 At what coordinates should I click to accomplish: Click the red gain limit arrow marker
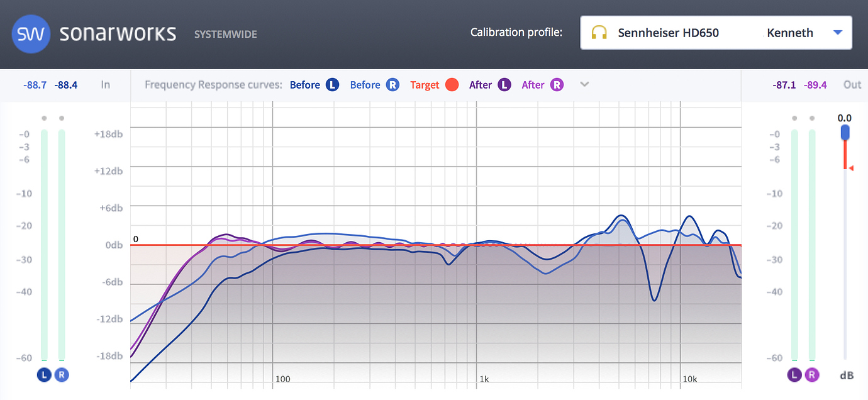850,168
